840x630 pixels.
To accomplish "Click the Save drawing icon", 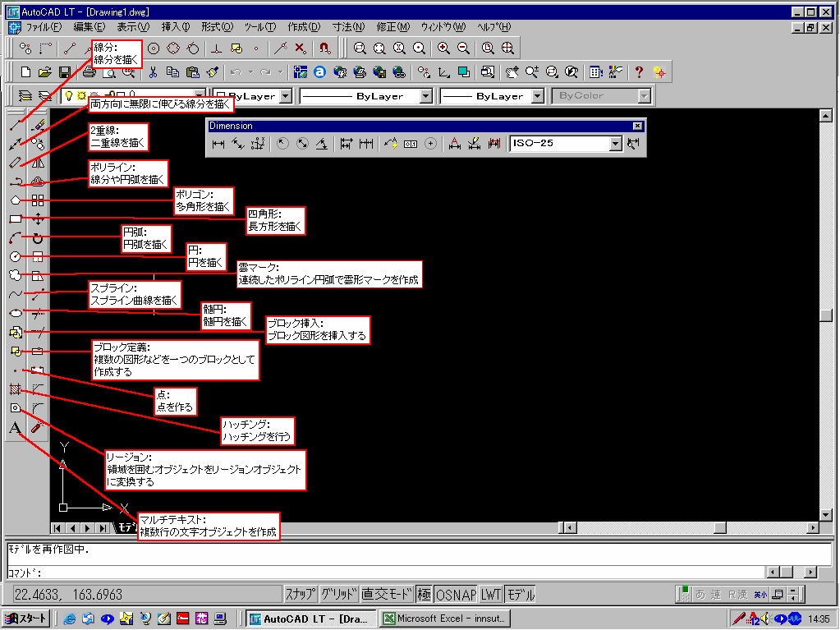I will [x=65, y=71].
